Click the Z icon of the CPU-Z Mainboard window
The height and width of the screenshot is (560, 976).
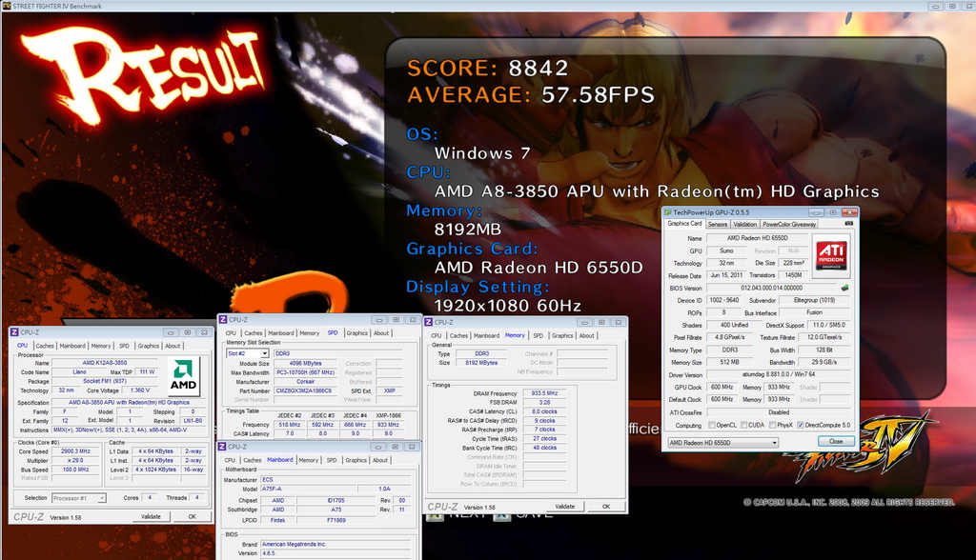tap(223, 447)
